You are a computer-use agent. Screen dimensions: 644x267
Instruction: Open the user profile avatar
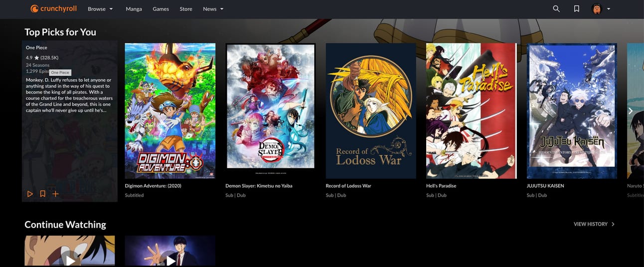click(597, 9)
